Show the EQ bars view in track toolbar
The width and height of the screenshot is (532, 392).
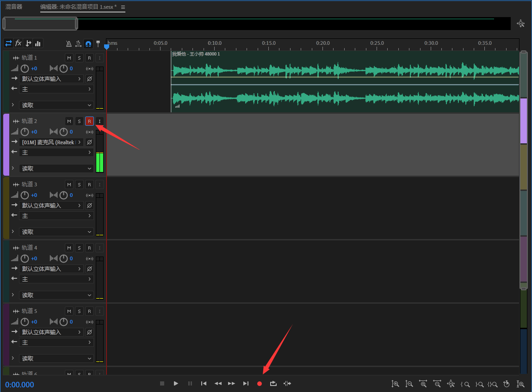click(38, 43)
